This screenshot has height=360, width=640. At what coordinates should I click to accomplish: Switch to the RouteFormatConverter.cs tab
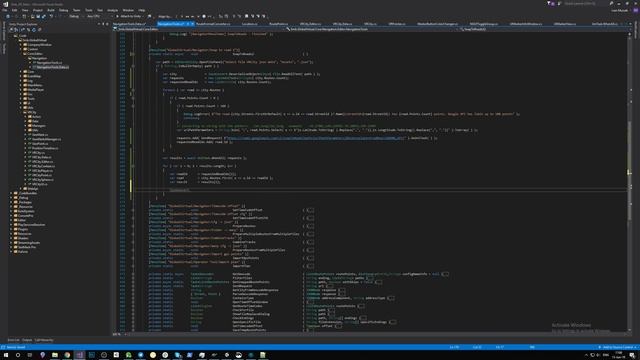pyautogui.click(x=213, y=24)
